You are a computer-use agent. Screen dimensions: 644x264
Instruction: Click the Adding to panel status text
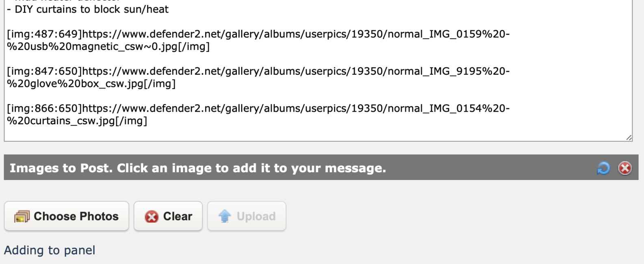pyautogui.click(x=50, y=250)
